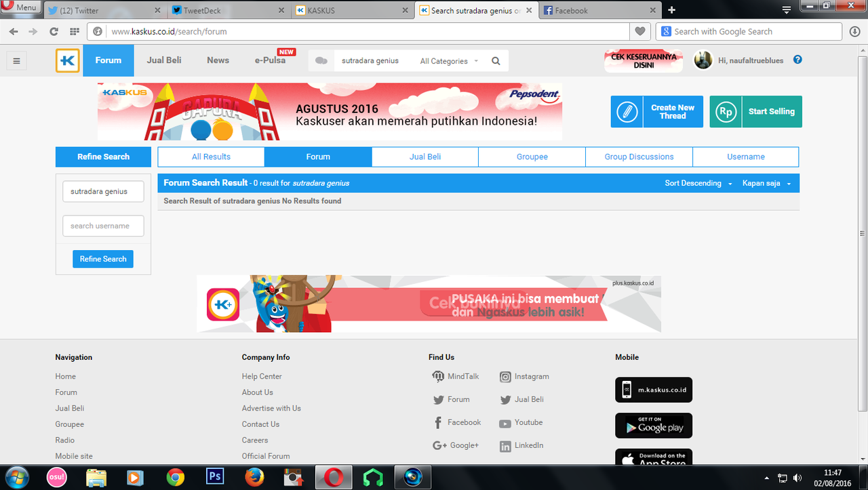This screenshot has height=490, width=868.
Task: Open the osu! taskbar icon
Action: (57, 477)
